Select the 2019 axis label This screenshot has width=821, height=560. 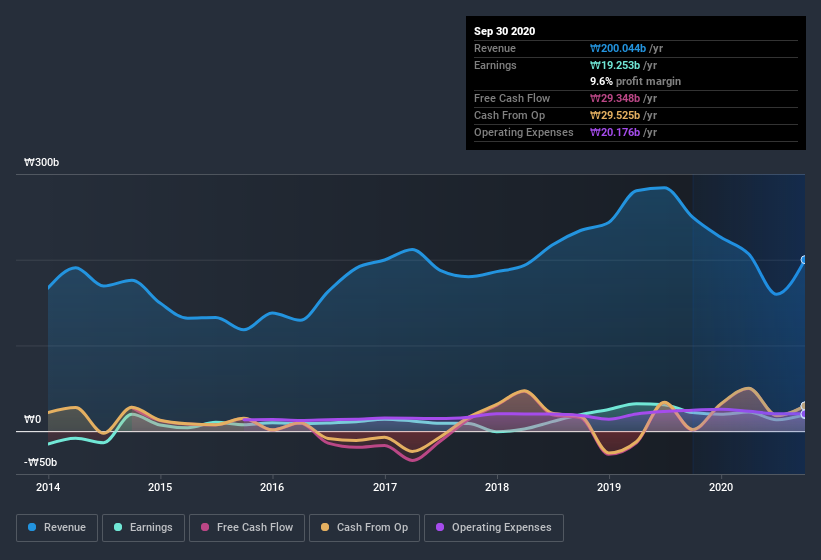point(610,487)
